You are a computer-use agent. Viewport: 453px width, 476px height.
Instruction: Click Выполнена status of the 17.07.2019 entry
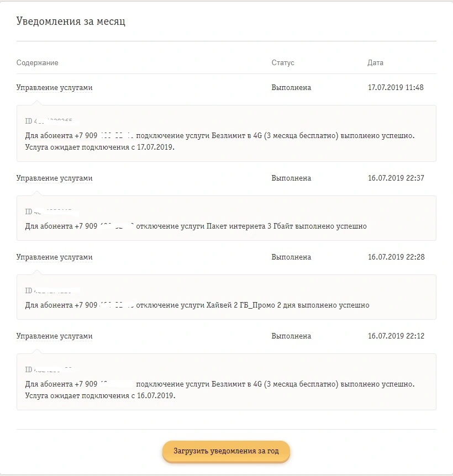291,87
